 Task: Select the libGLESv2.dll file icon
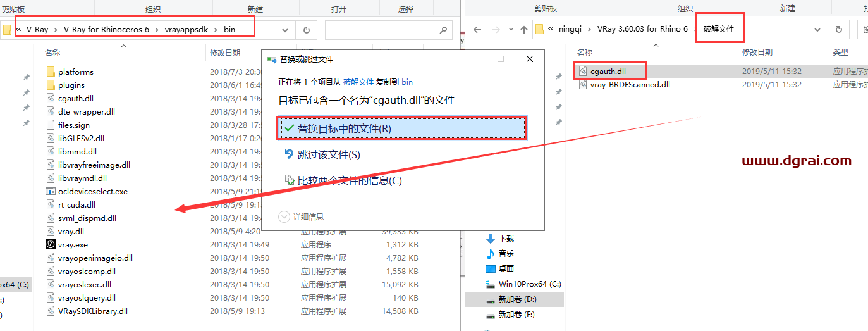[51, 139]
